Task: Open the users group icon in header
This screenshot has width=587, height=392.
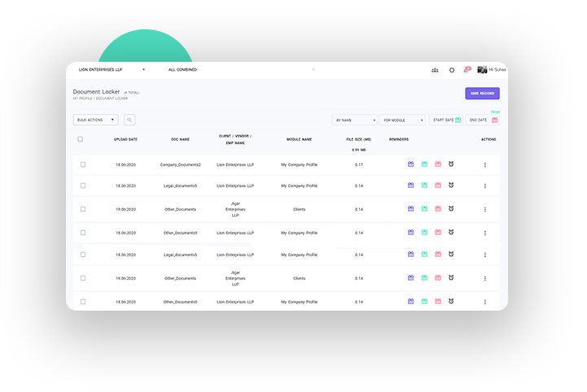Action: 435,70
